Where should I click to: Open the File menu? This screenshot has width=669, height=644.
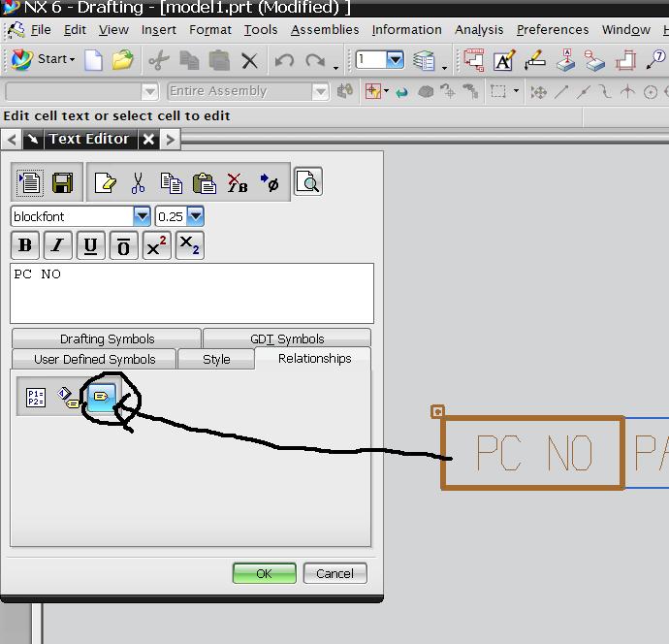tap(41, 30)
